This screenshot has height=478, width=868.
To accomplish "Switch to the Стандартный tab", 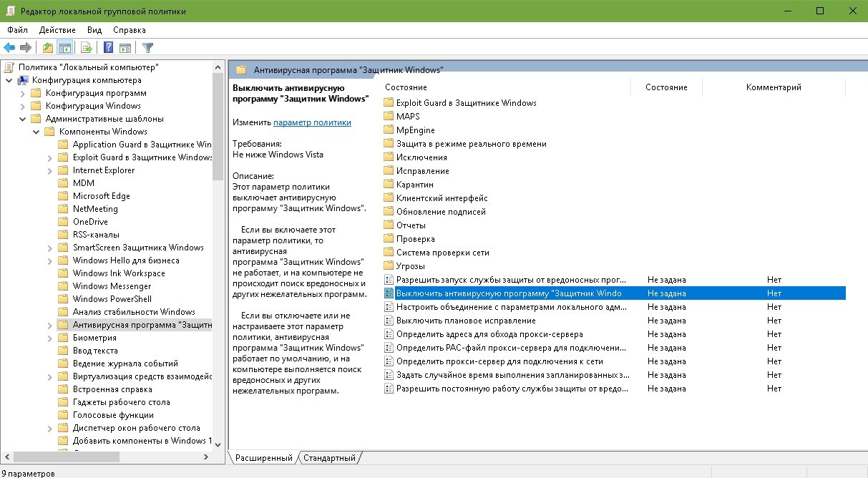I will click(x=329, y=458).
